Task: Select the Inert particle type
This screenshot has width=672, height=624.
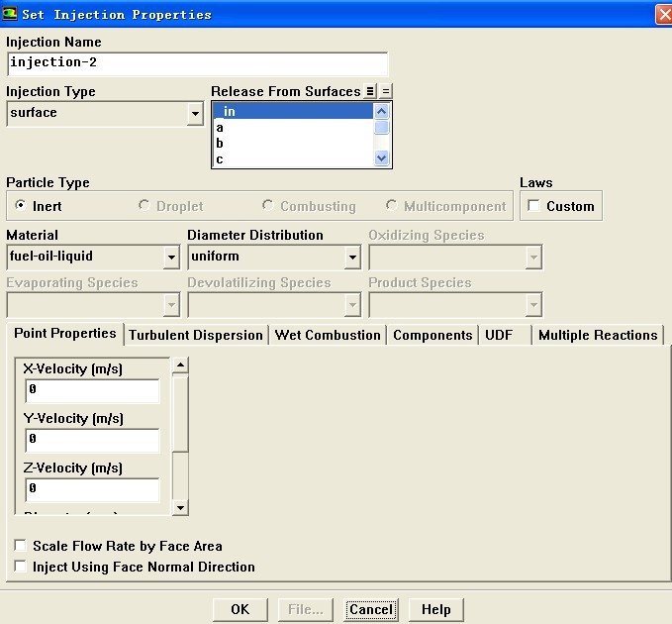Action: [x=21, y=206]
